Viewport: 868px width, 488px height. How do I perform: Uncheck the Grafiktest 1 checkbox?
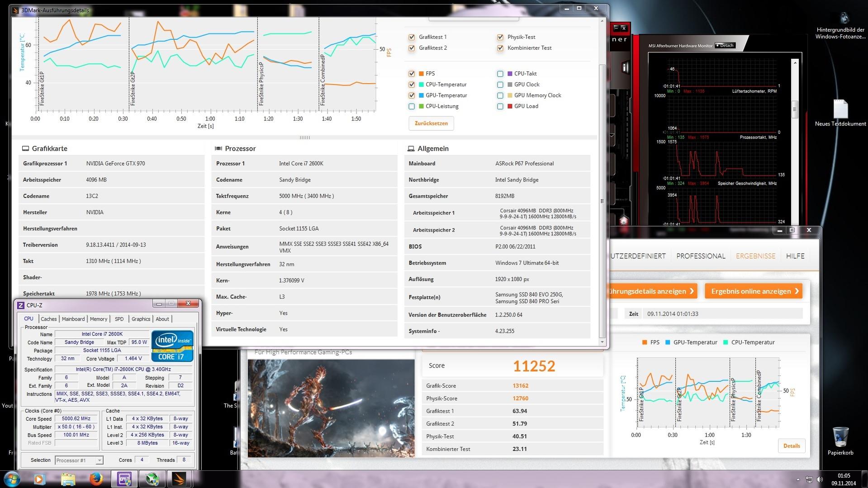click(412, 37)
